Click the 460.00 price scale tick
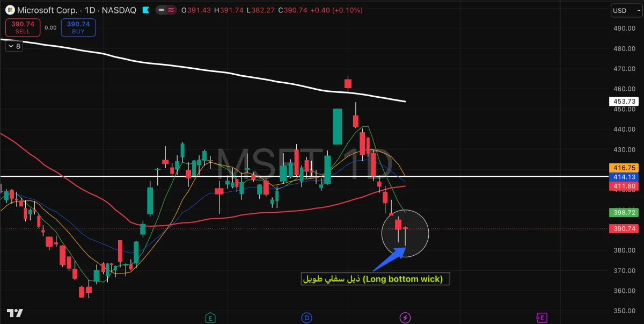The height and width of the screenshot is (324, 644). [x=625, y=89]
